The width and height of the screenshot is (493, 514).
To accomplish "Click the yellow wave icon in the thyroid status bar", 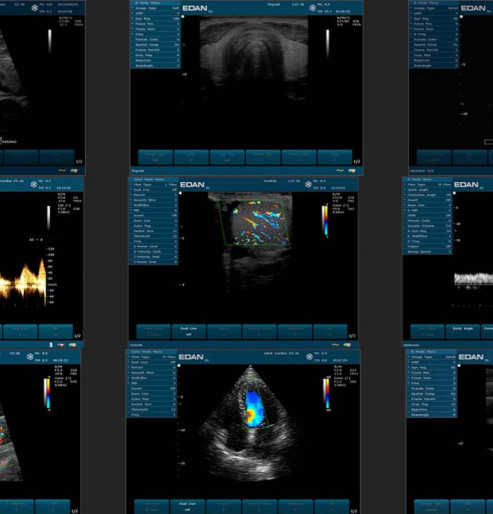I will (x=340, y=171).
